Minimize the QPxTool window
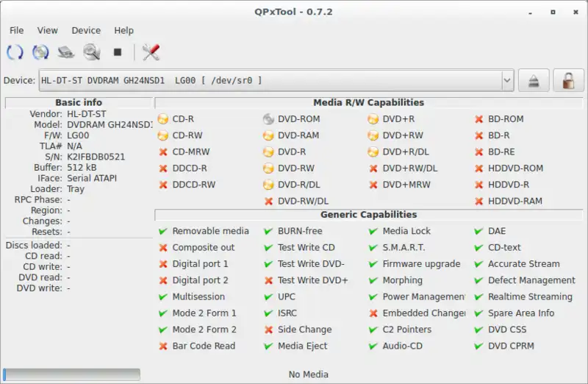The height and width of the screenshot is (384, 588). tap(530, 13)
